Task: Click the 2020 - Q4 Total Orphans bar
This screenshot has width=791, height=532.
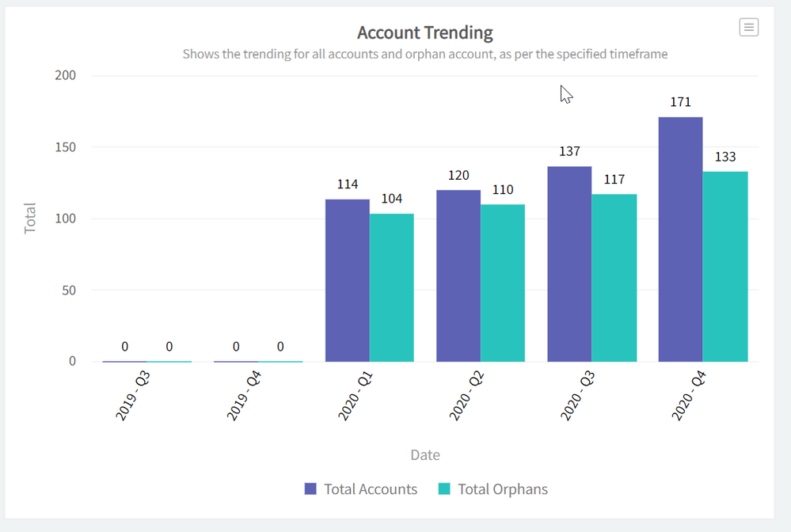Action: tap(725, 267)
